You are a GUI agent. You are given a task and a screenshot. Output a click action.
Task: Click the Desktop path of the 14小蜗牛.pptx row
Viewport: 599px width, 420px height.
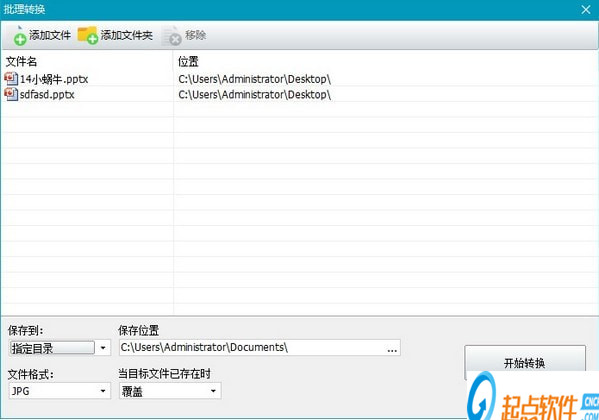tap(254, 79)
